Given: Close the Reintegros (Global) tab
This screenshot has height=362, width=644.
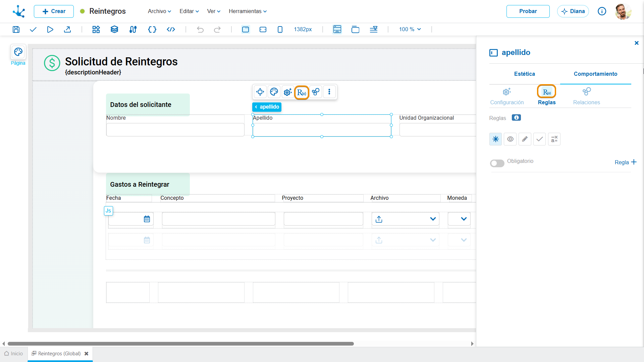Looking at the screenshot, I should [x=87, y=354].
